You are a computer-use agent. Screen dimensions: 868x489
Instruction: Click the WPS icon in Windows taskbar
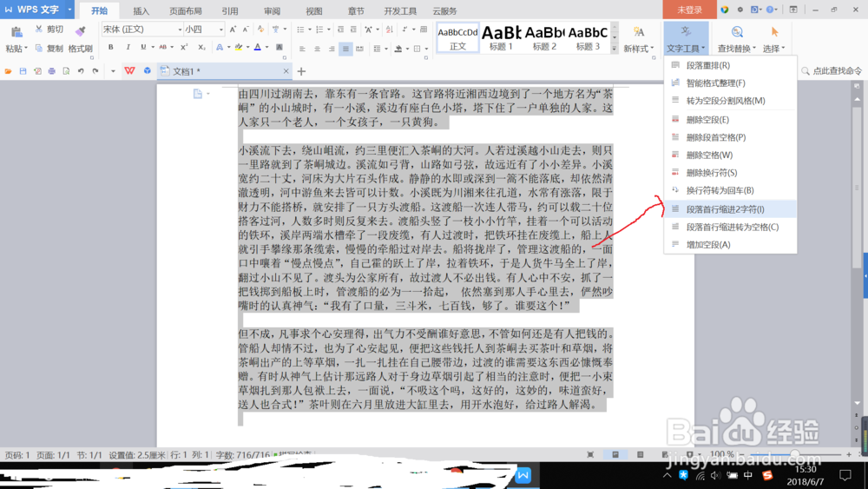[x=523, y=476]
